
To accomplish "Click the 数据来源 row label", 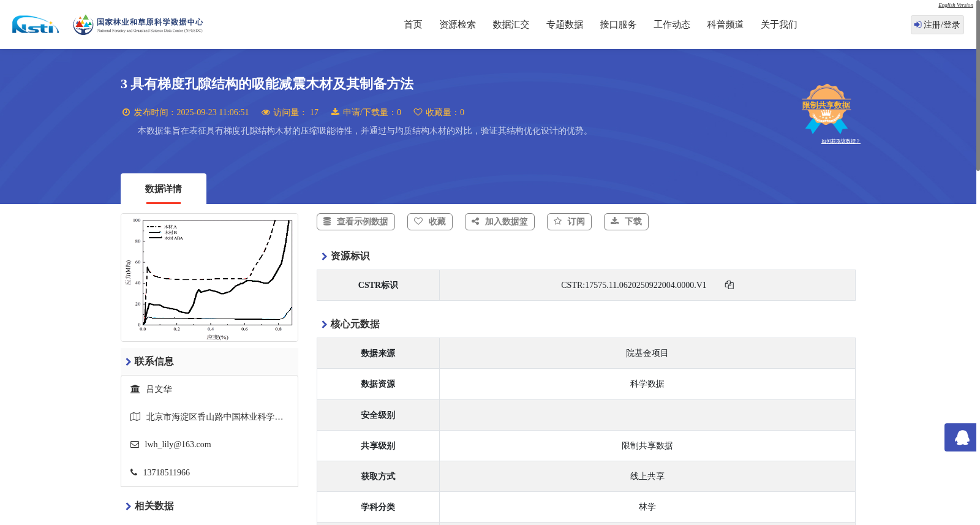I will (x=378, y=353).
